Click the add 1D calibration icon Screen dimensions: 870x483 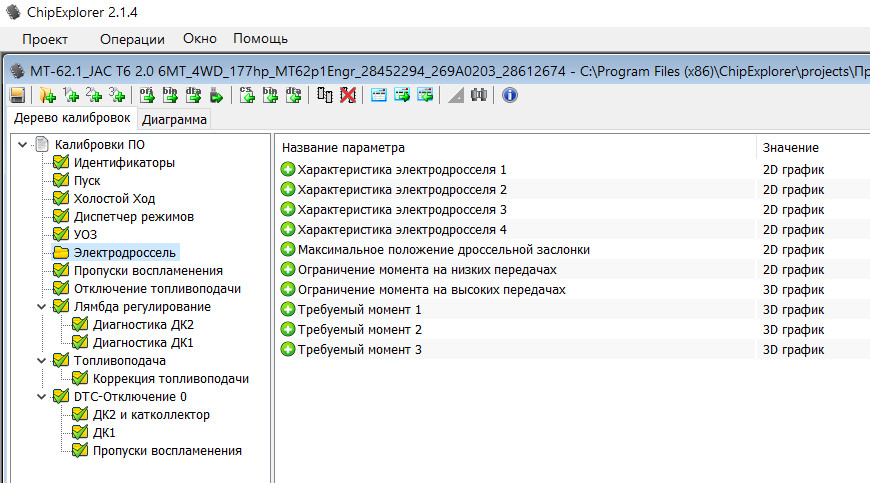[x=71, y=95]
